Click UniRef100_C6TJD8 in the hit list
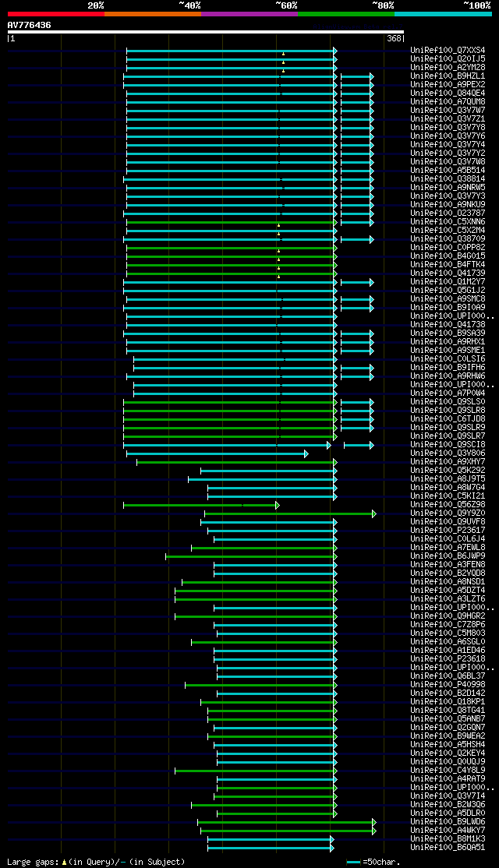The height and width of the screenshot is (868, 499). 448,419
